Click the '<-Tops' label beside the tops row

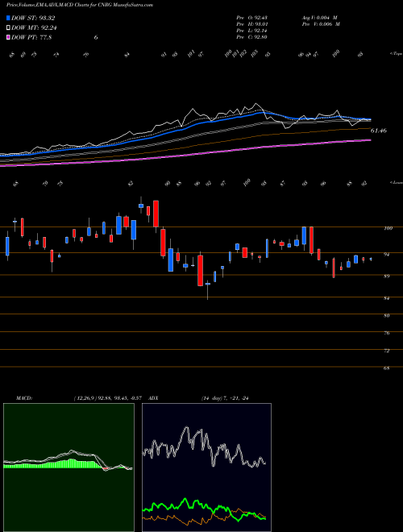pos(396,54)
